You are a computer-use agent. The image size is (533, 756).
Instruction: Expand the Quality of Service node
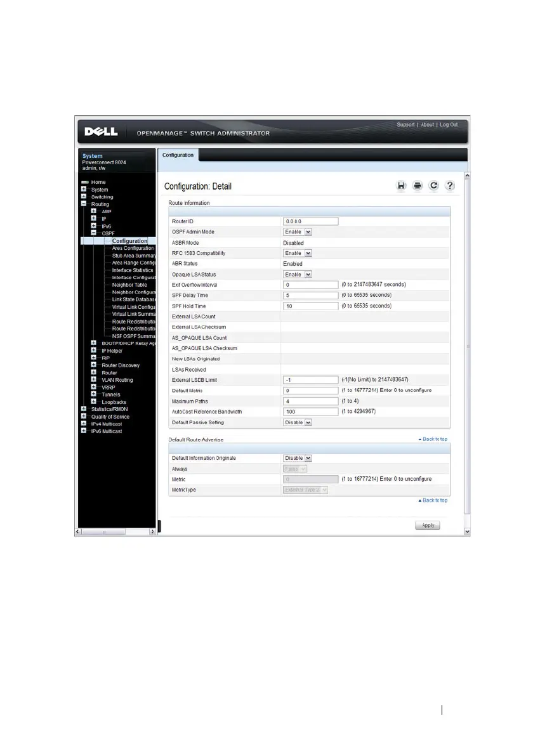(x=84, y=416)
